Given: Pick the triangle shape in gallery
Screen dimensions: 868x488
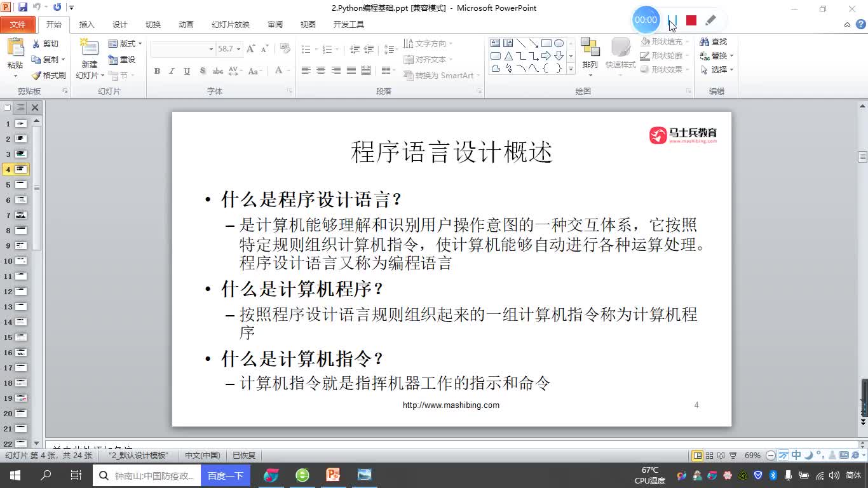Looking at the screenshot, I should [508, 56].
